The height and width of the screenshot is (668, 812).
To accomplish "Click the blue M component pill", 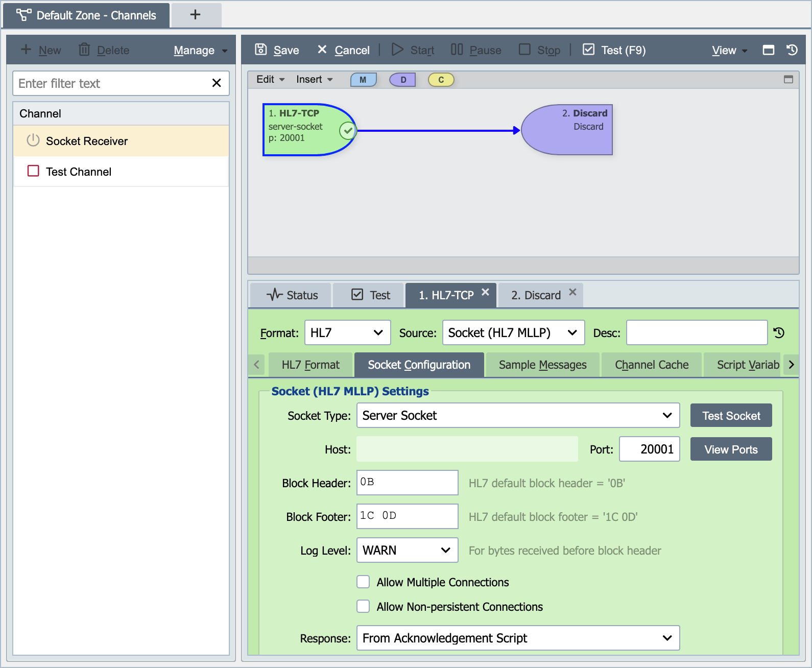I will (363, 80).
